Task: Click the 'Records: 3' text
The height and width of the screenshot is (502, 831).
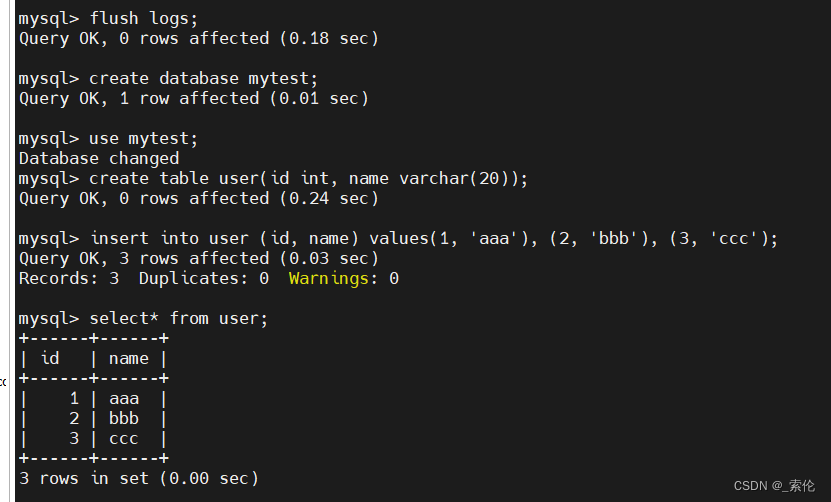Action: (x=69, y=278)
